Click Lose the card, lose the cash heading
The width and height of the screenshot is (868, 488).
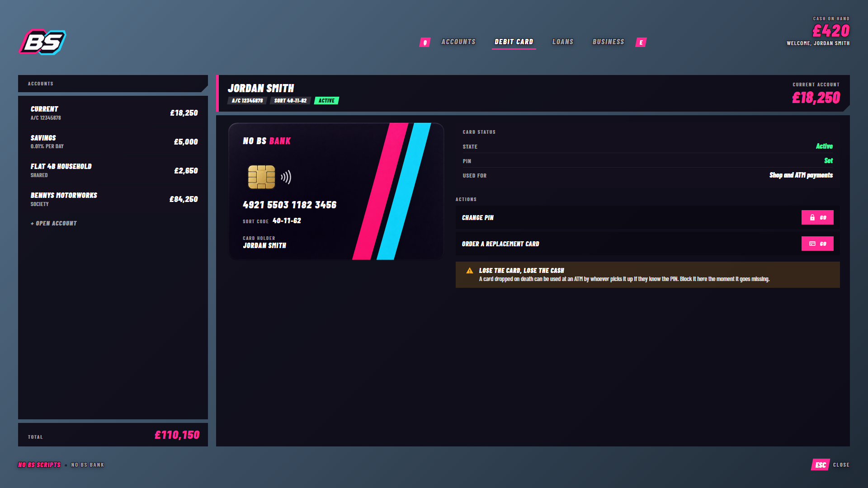[x=522, y=271]
